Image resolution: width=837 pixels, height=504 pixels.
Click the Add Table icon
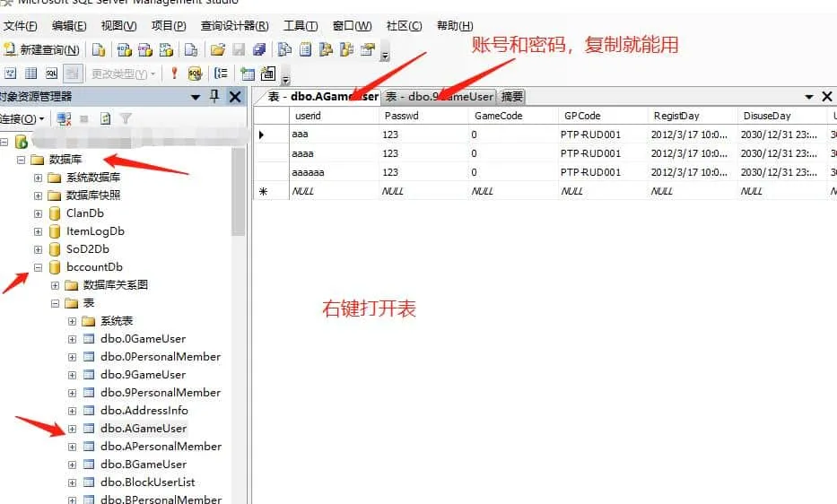tap(247, 74)
